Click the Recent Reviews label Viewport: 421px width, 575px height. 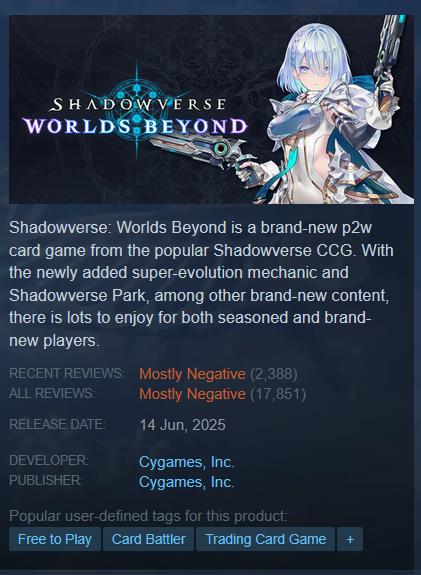[67, 373]
